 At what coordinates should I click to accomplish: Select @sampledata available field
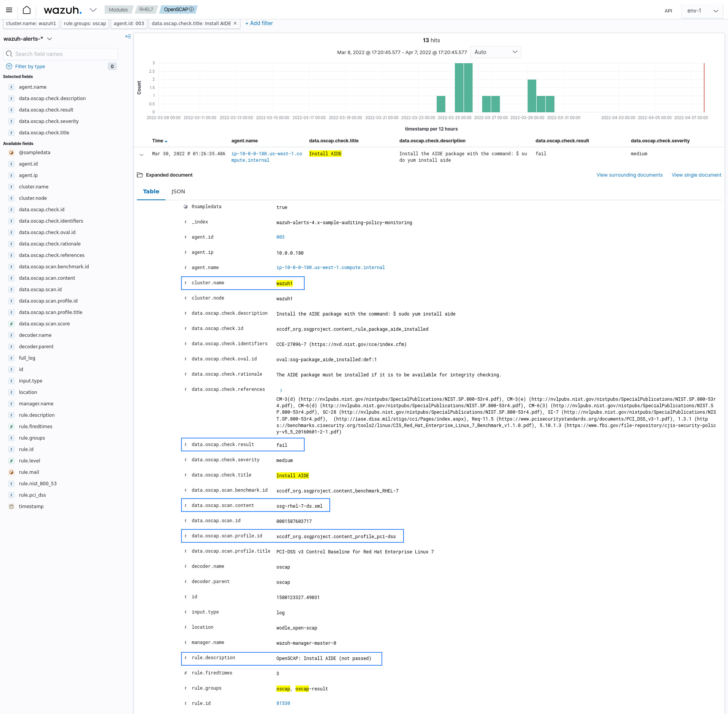point(35,153)
